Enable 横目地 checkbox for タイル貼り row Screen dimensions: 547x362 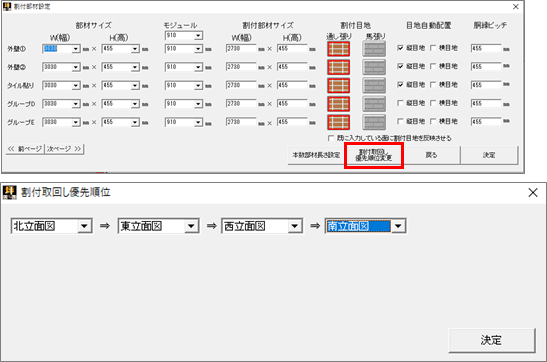[x=433, y=84]
